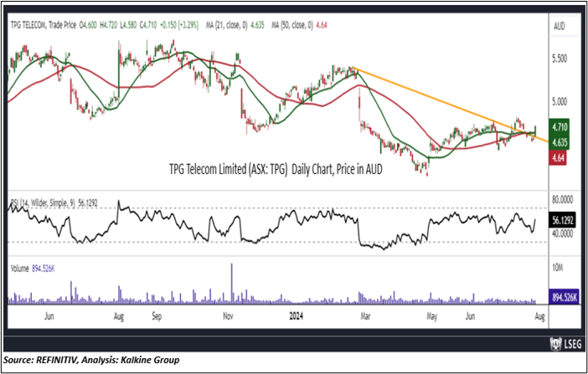Click the blue 894.526K volume tag

click(563, 295)
